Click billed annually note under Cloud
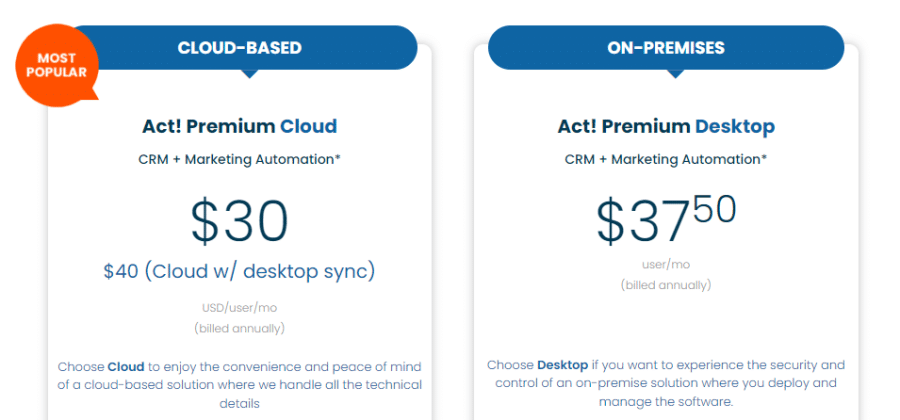Screen dimensions: 900x420 pos(239,329)
